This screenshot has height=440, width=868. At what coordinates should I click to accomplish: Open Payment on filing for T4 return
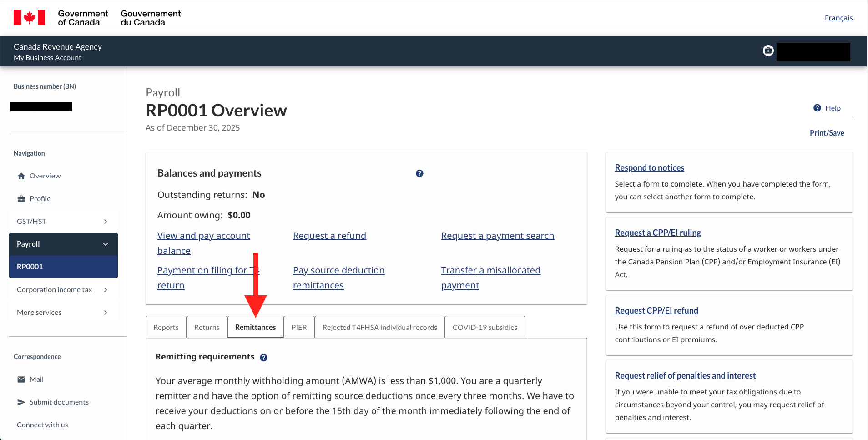pos(208,278)
